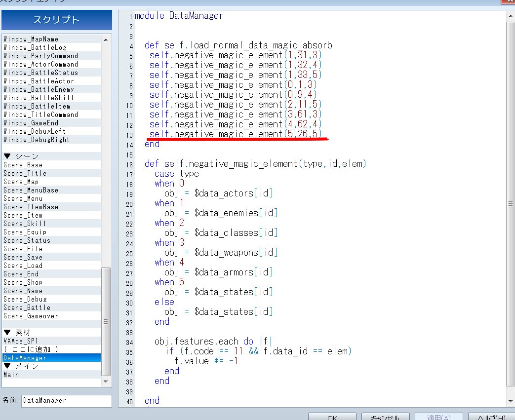Select Window_BattleSkill script
515x420 pixels.
click(51, 98)
